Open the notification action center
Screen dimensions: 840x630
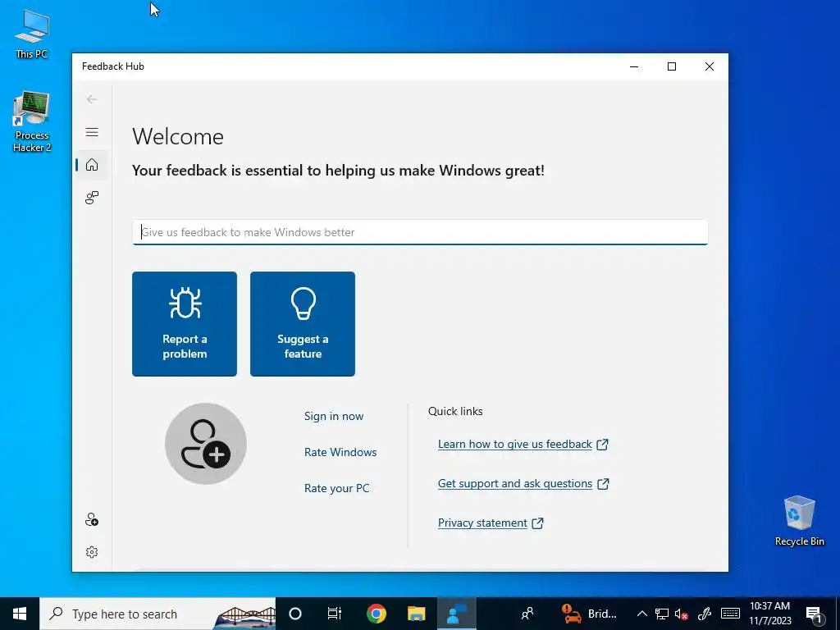coord(815,614)
